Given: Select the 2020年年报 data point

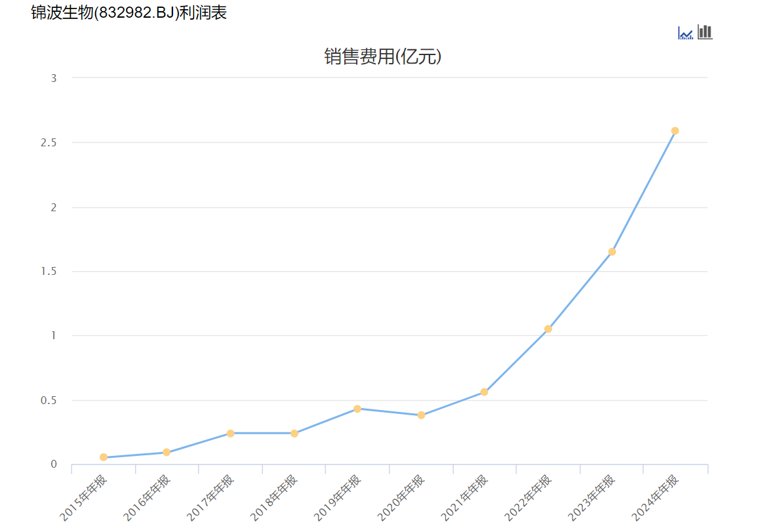Looking at the screenshot, I should (x=421, y=415).
